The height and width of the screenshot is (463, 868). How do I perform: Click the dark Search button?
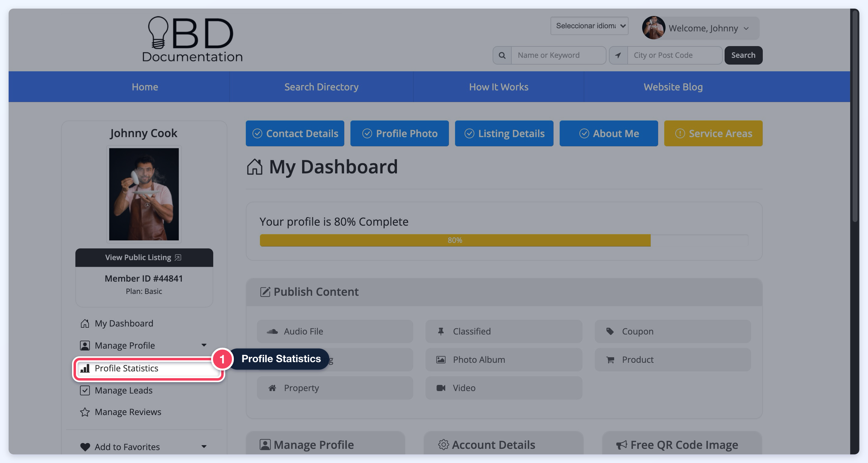tap(743, 55)
